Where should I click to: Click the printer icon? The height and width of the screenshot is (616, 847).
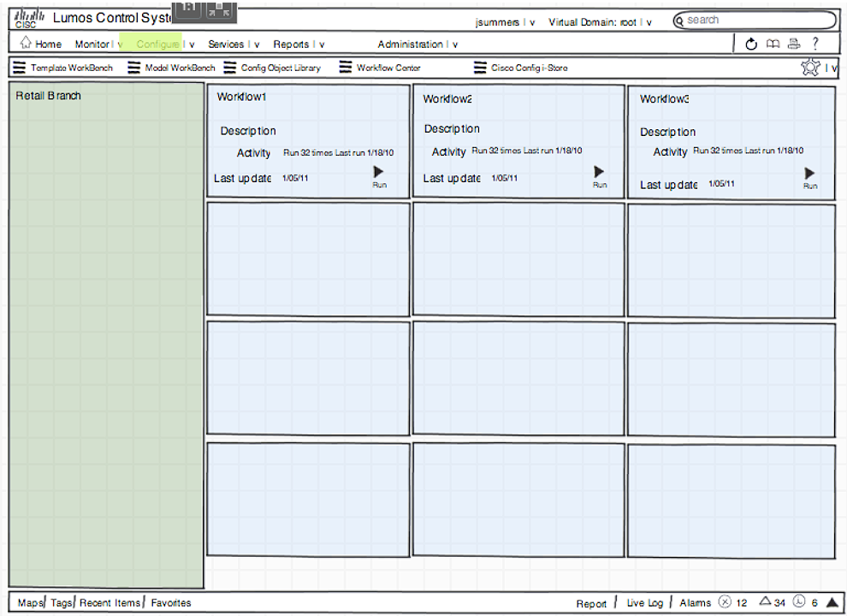[794, 44]
